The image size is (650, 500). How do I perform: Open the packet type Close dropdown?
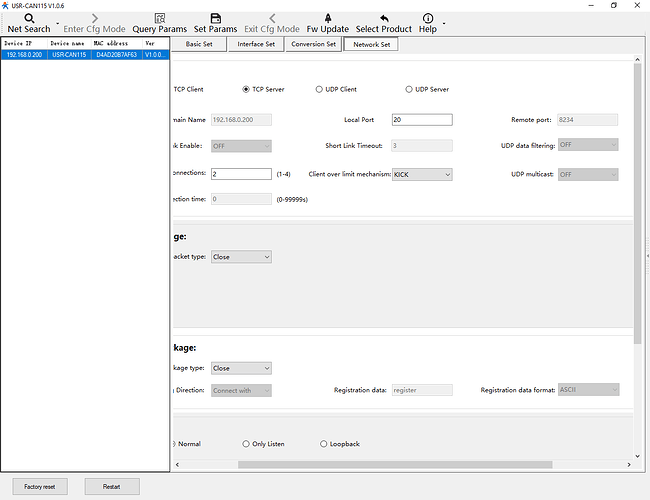[240, 257]
